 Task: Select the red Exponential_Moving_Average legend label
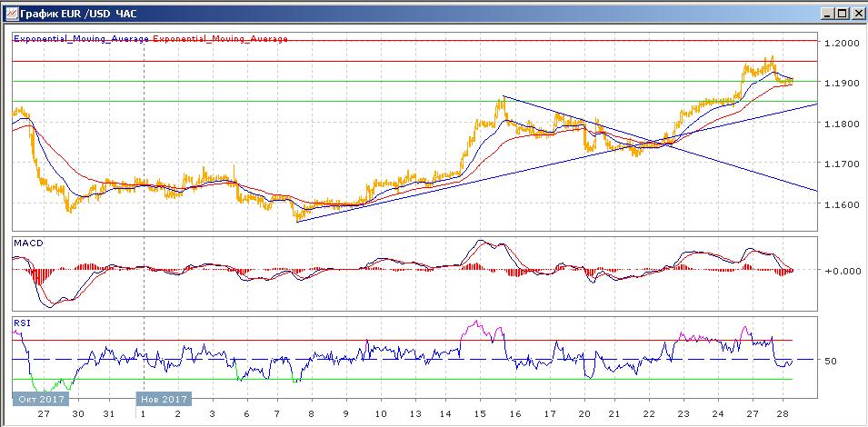pos(220,39)
